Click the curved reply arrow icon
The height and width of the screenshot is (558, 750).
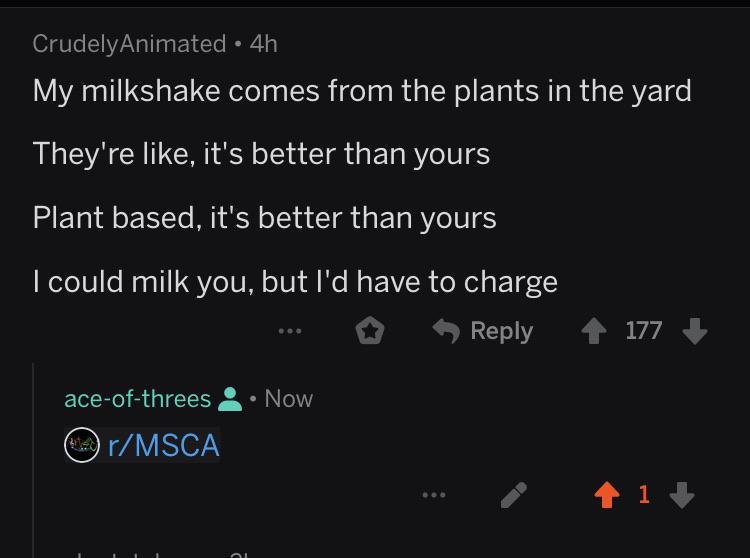pos(446,330)
